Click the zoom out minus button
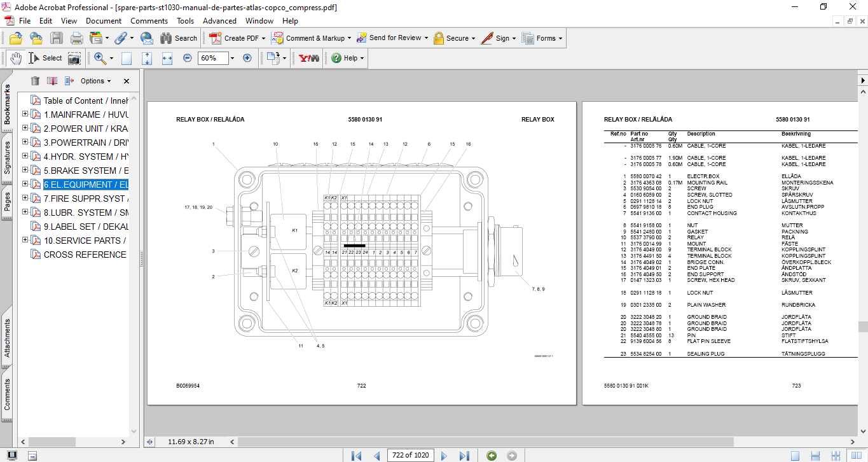Viewport: 868px width, 462px height. 188,58
